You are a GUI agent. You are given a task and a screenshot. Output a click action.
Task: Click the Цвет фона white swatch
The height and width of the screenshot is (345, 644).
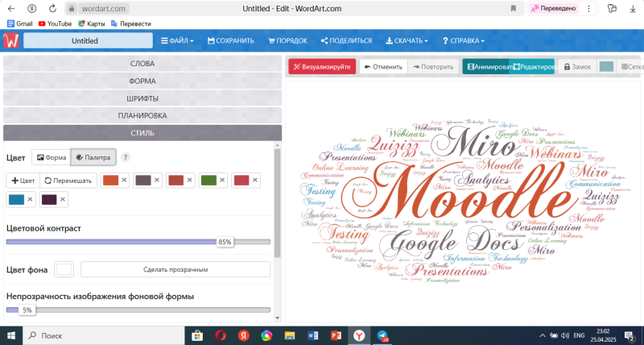point(64,269)
